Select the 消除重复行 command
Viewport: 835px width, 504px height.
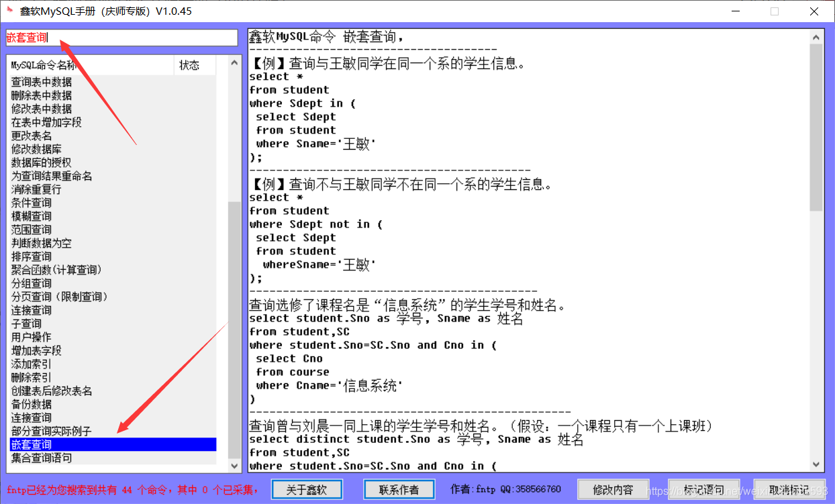113,189
